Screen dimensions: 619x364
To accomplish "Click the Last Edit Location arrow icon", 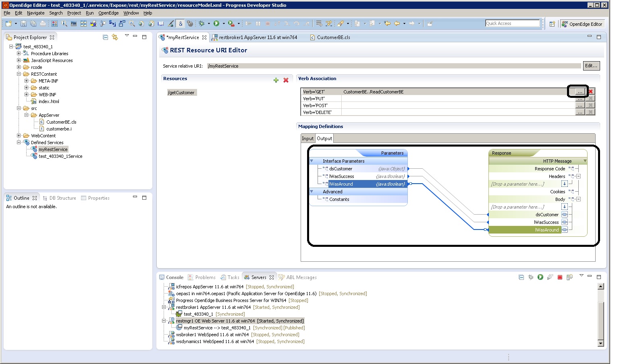I will (387, 24).
